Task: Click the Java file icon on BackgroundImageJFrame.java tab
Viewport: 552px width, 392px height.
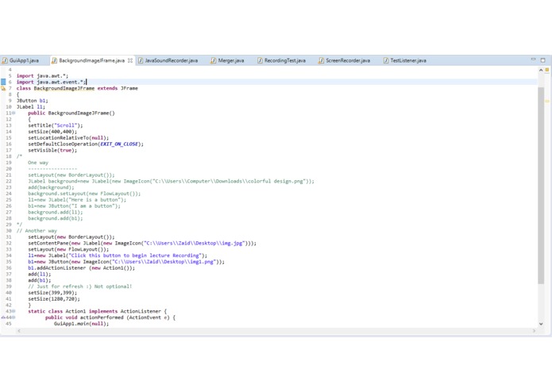Action: point(54,60)
